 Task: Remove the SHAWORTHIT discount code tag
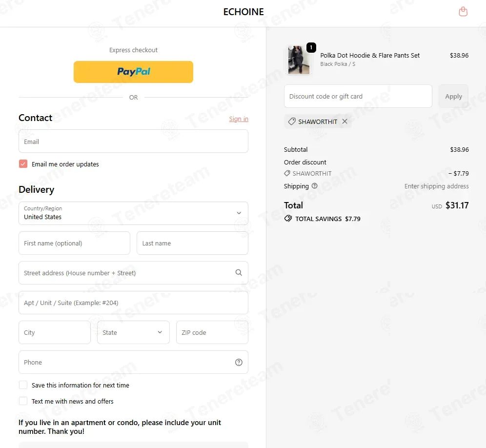click(344, 122)
